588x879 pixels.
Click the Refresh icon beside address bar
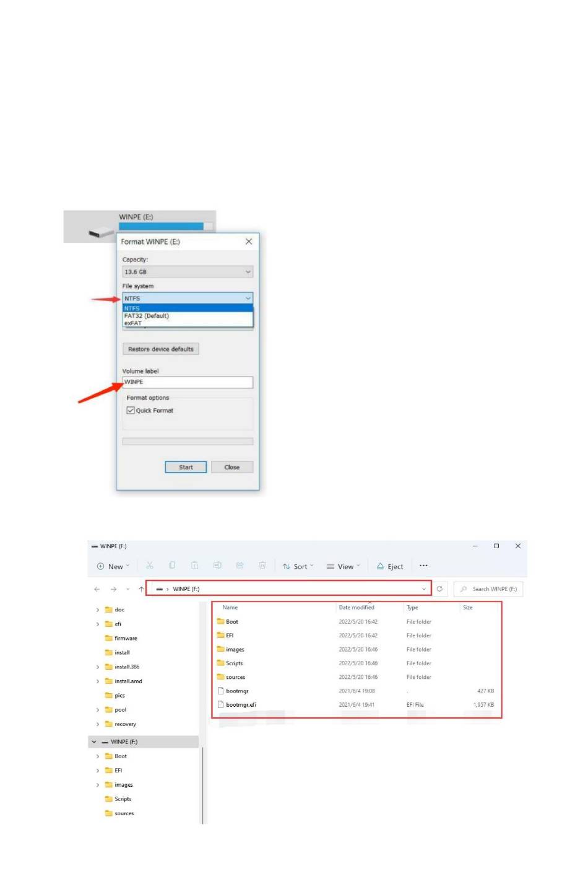439,589
